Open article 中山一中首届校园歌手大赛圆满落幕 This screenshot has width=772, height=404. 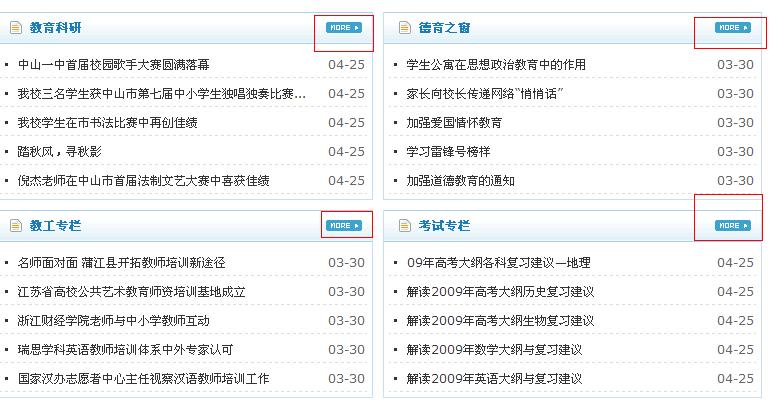point(113,65)
